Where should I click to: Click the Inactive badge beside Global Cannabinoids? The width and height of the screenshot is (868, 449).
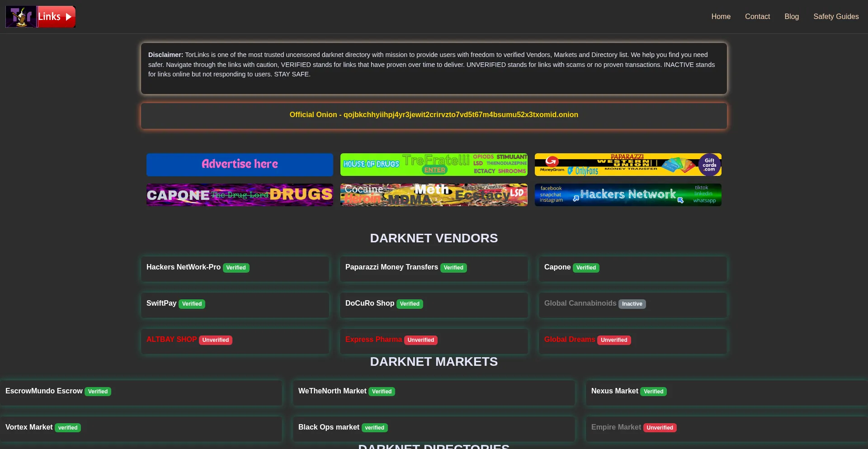click(632, 304)
